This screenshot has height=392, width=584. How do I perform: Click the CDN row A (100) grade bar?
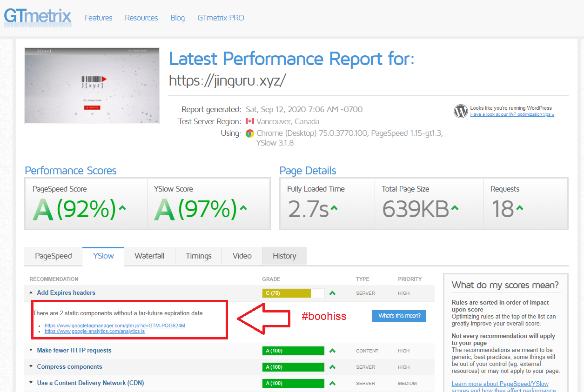point(293,383)
